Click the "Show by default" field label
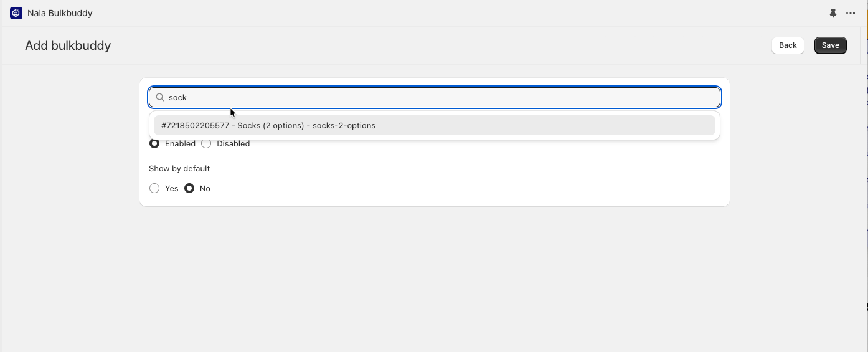868x352 pixels. (x=179, y=168)
